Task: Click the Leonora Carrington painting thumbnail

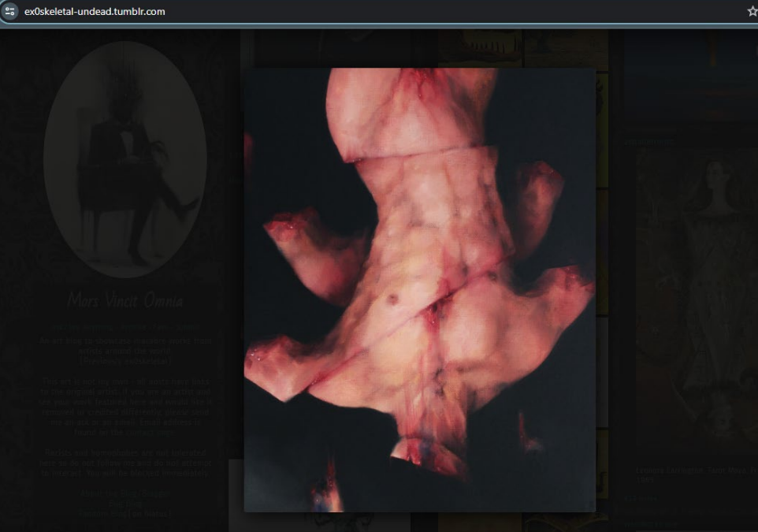Action: coord(693,299)
